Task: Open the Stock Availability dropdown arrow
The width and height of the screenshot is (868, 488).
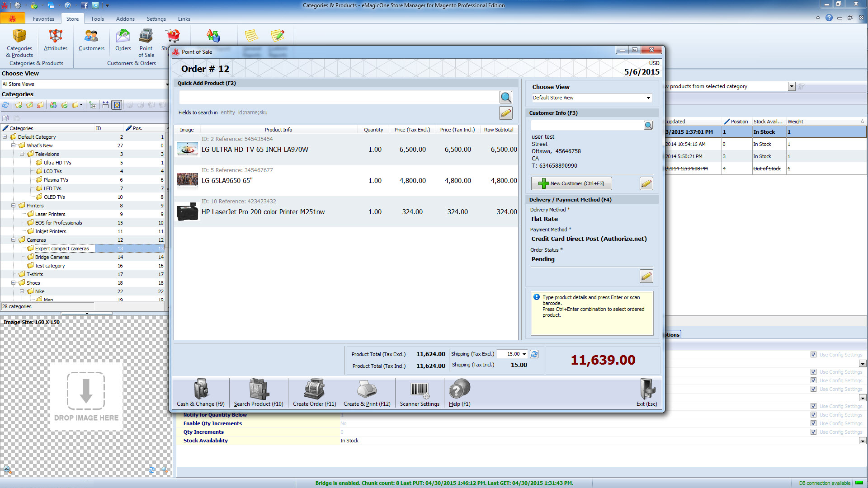Action: point(863,441)
